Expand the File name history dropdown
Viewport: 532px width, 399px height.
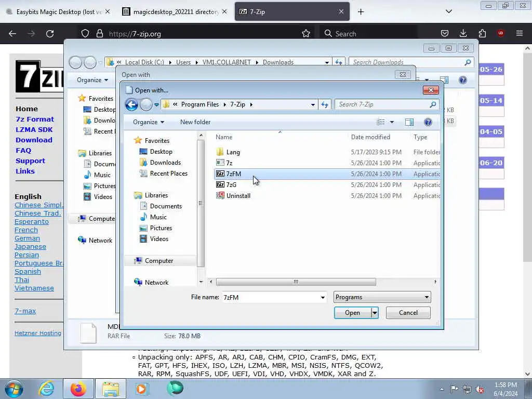(x=323, y=298)
